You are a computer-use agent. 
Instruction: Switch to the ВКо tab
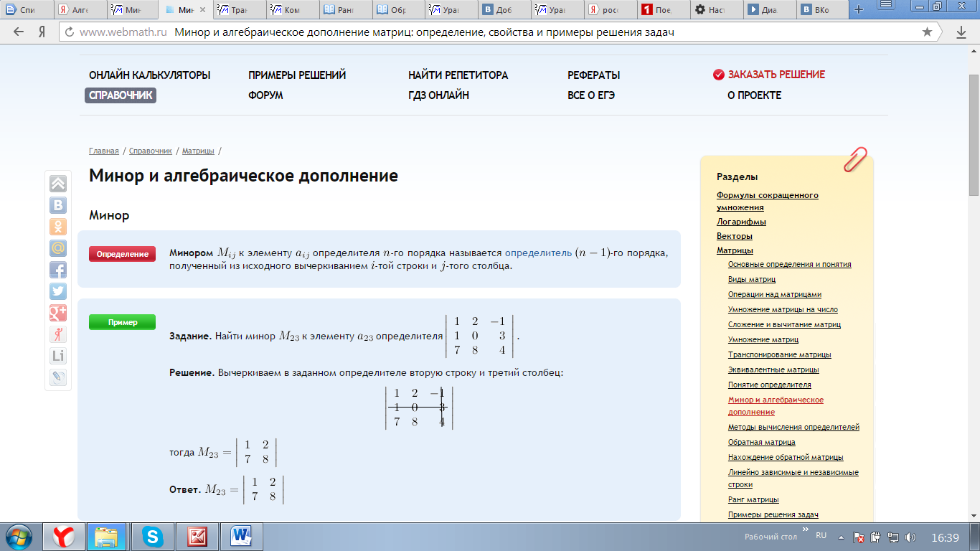pyautogui.click(x=824, y=10)
